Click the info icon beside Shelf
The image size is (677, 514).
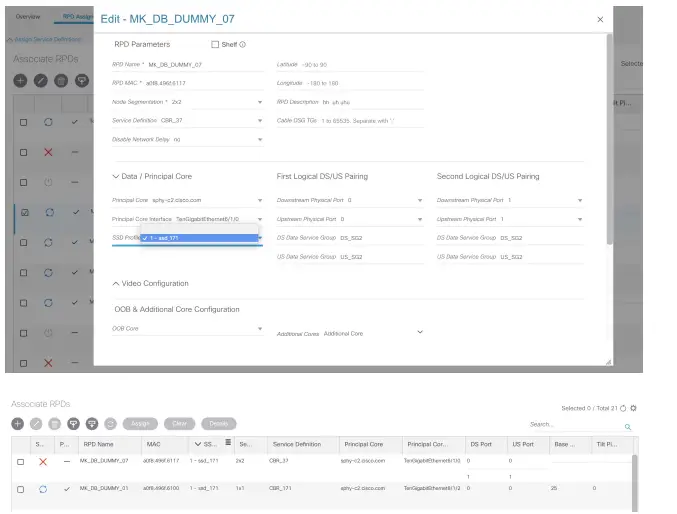243,45
